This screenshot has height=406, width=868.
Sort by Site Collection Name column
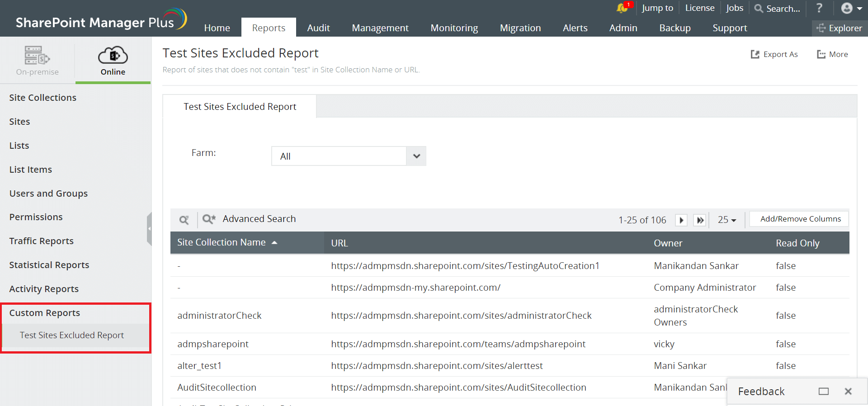pyautogui.click(x=222, y=242)
